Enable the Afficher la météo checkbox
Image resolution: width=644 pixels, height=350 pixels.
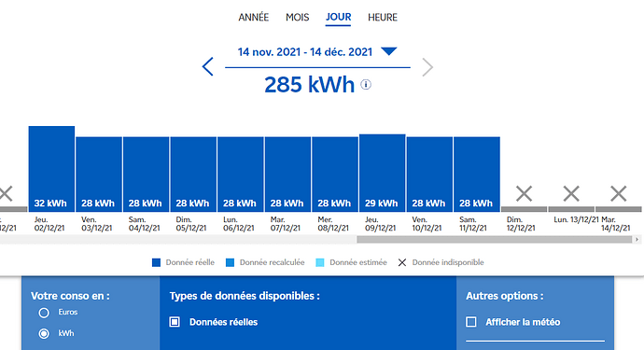pos(471,322)
